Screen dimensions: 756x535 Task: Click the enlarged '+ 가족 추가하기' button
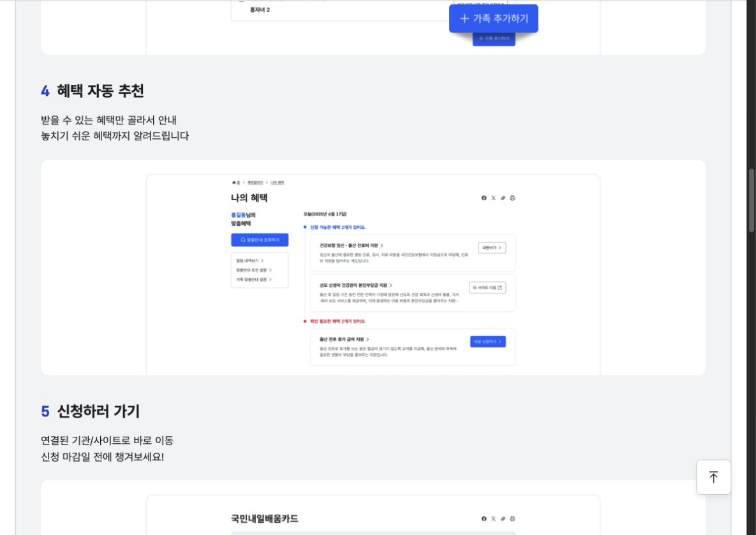[x=493, y=18]
